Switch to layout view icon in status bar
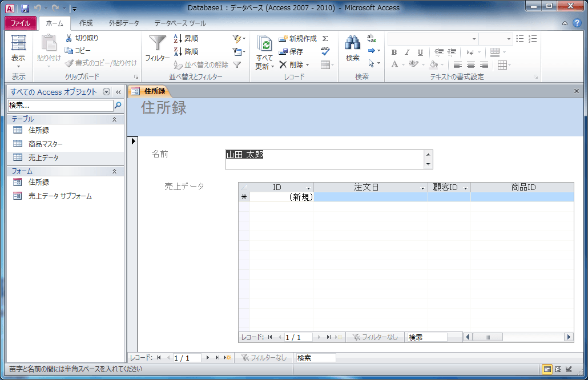 tap(558, 369)
